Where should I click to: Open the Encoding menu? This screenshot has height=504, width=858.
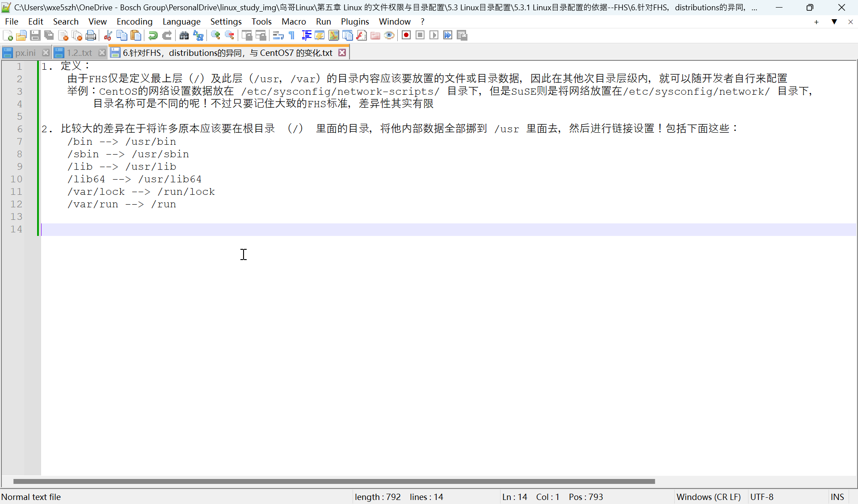pyautogui.click(x=135, y=21)
